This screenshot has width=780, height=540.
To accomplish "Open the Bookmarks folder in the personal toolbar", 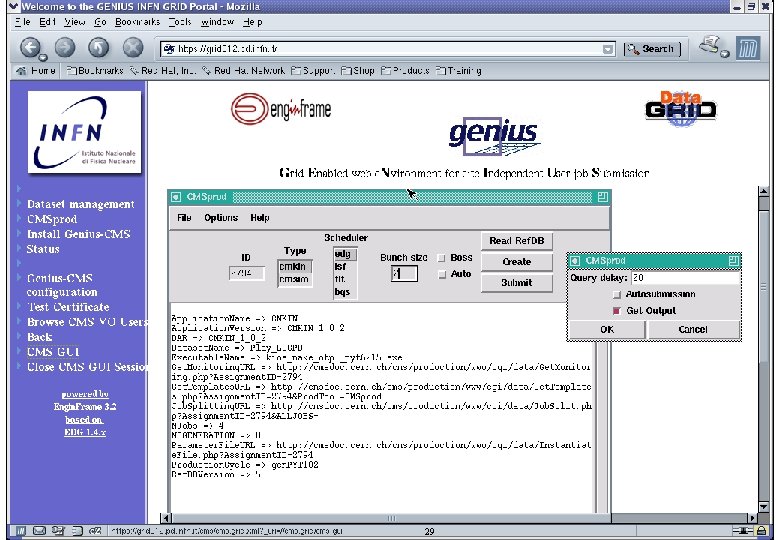I will [95, 71].
